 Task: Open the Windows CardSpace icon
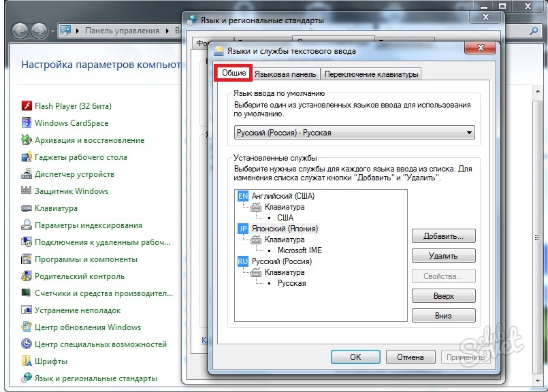27,123
